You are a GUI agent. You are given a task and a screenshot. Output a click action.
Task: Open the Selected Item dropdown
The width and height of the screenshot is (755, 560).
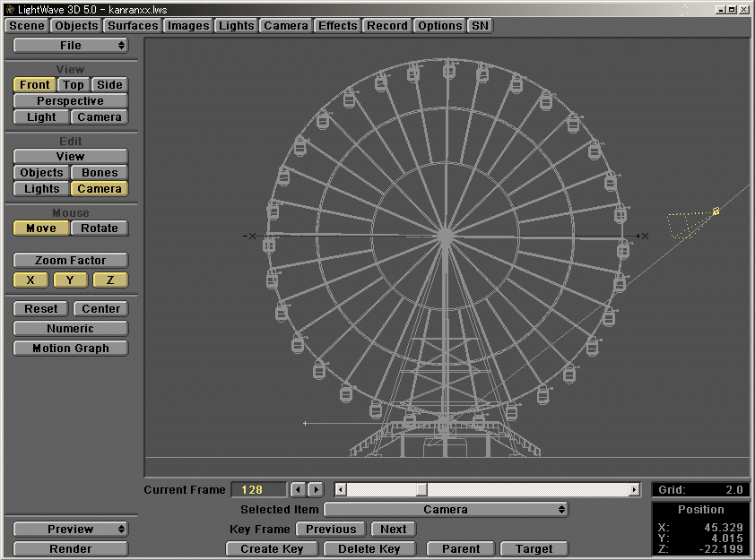coord(447,508)
